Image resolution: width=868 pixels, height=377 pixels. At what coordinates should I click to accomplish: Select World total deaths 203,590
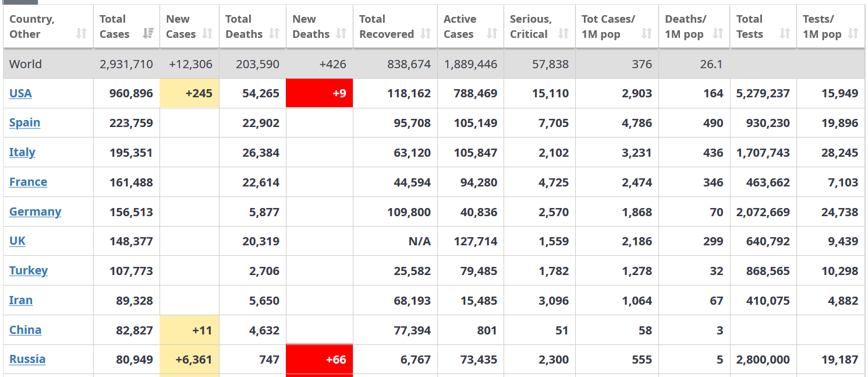click(257, 64)
